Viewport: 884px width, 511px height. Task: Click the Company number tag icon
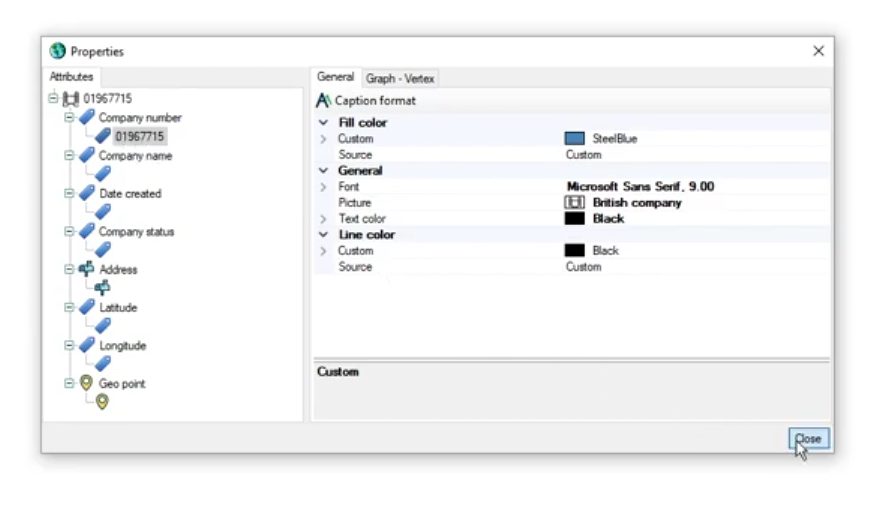pos(87,118)
